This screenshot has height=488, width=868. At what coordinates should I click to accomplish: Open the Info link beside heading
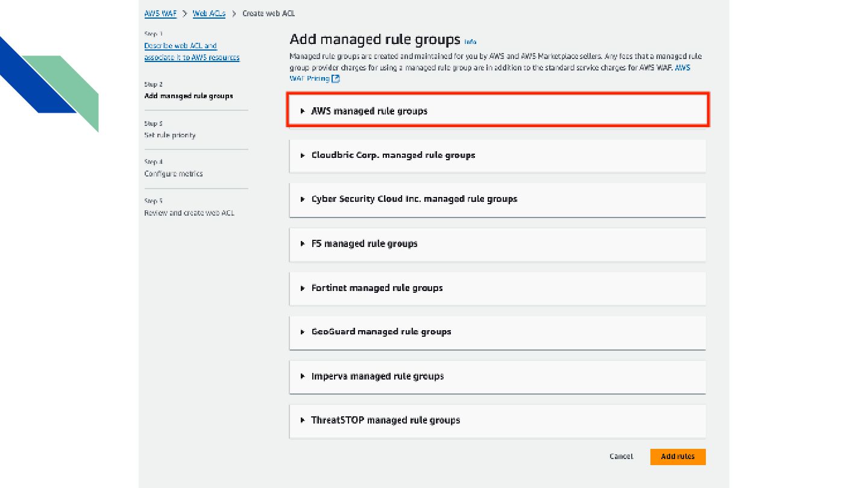(x=470, y=42)
